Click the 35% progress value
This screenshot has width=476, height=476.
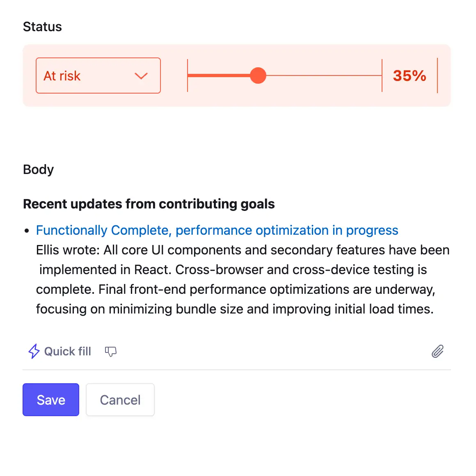[x=409, y=76]
